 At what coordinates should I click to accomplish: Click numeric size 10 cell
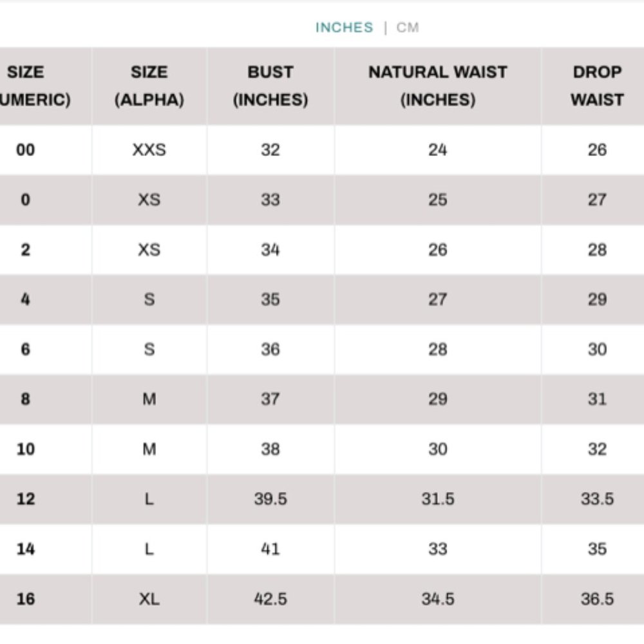(x=26, y=449)
